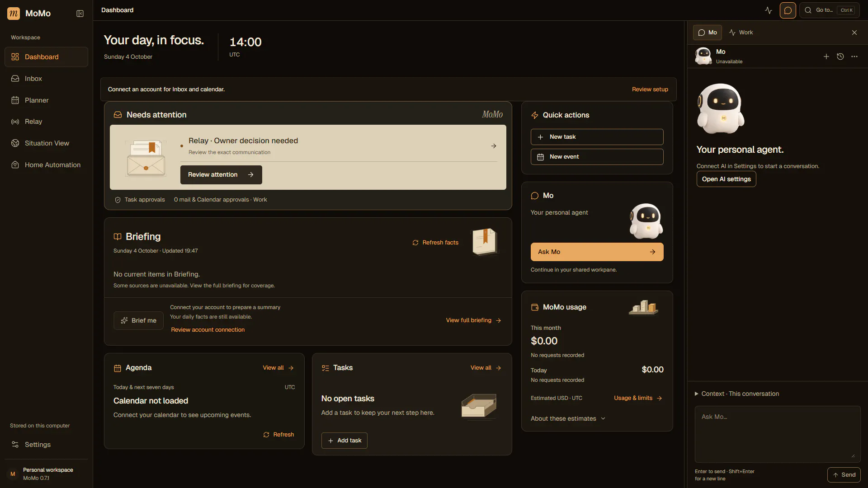Open Home Automation in the sidebar
Screen dimensions: 868x488
46,165
